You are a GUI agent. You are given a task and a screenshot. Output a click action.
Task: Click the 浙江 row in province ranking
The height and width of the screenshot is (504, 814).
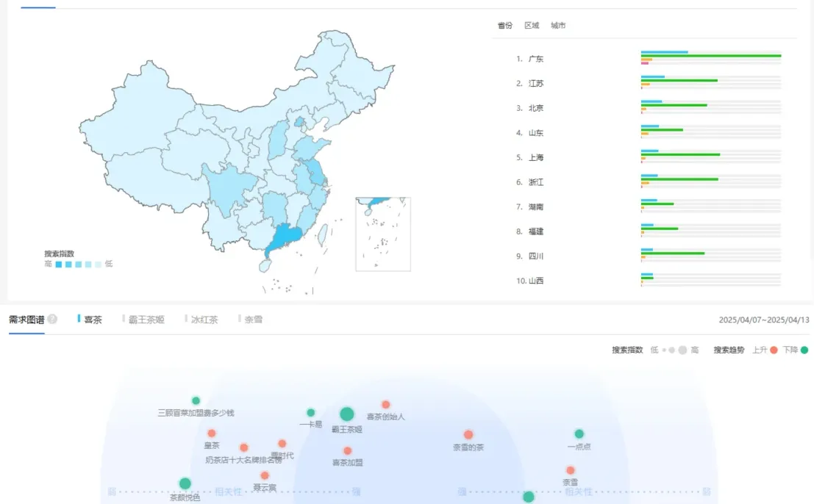click(648, 182)
